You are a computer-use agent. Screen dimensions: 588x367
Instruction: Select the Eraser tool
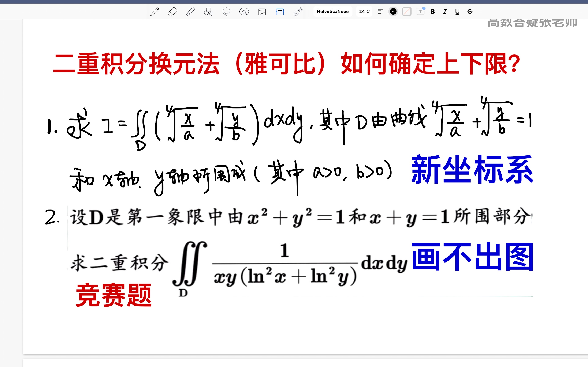point(172,12)
